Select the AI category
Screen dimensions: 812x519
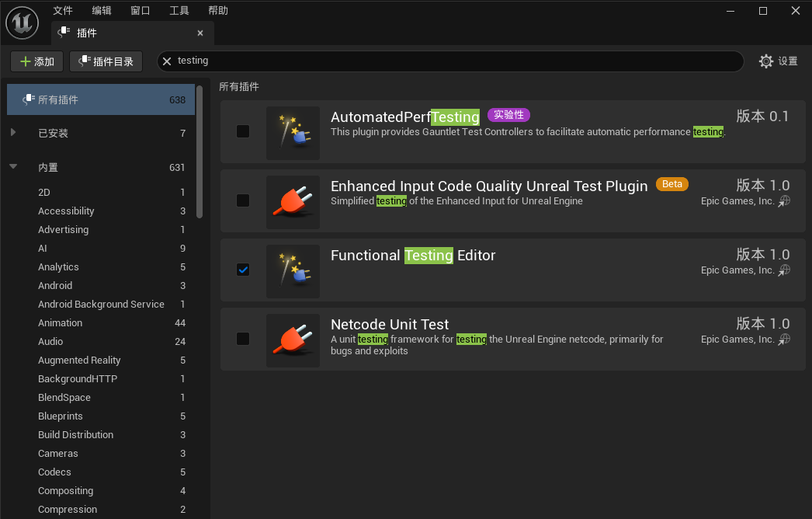(101, 249)
